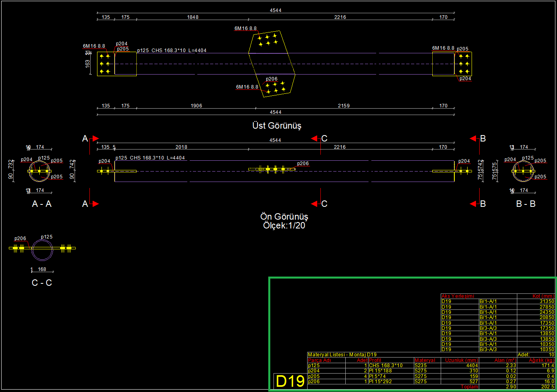557x392 pixels.
Task: Click the red section arrow beside upper A marker
Action: click(95, 139)
